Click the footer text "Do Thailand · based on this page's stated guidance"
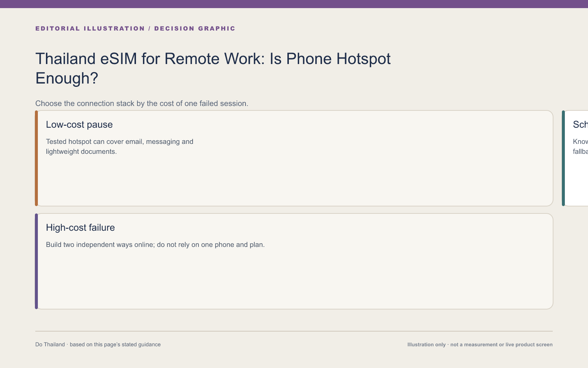Screen dimensions: 588x368 (x=98, y=344)
